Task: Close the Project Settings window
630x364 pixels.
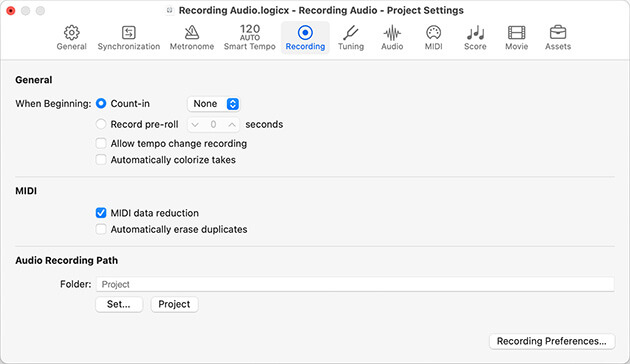Action: coord(11,10)
